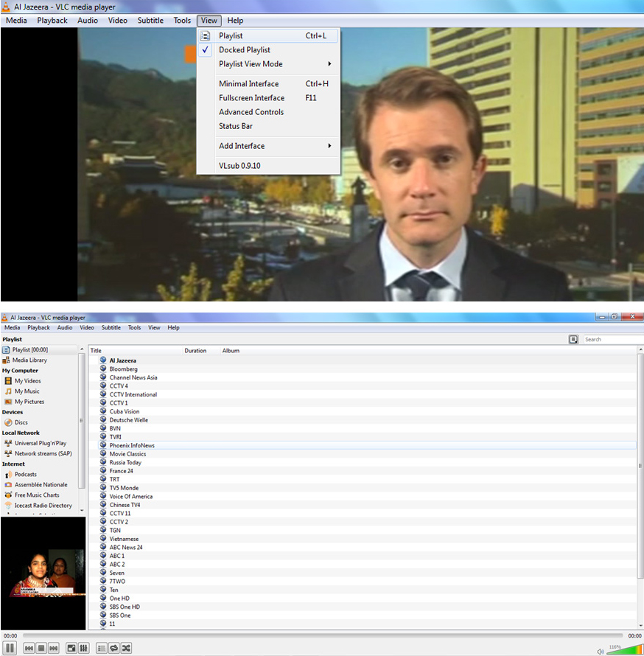This screenshot has height=656, width=644.
Task: Sort playlist by Album column header
Action: (231, 351)
